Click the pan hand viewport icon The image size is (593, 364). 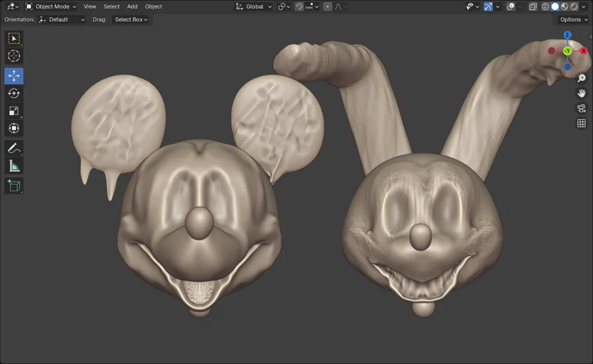click(581, 93)
